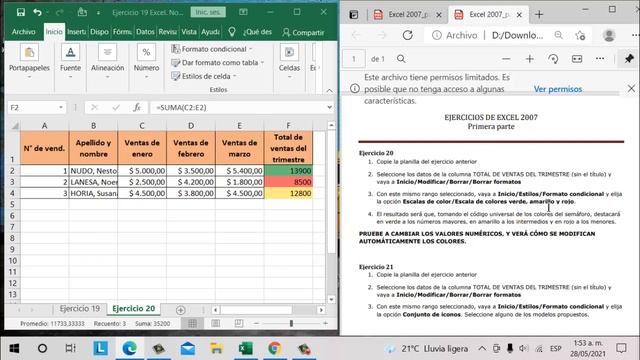The height and width of the screenshot is (360, 640).
Task: Rotate the PDF page
Action: click(553, 59)
